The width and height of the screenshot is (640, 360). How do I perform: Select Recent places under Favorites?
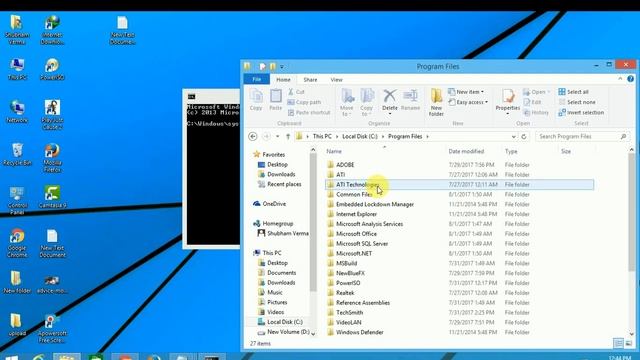(x=280, y=184)
